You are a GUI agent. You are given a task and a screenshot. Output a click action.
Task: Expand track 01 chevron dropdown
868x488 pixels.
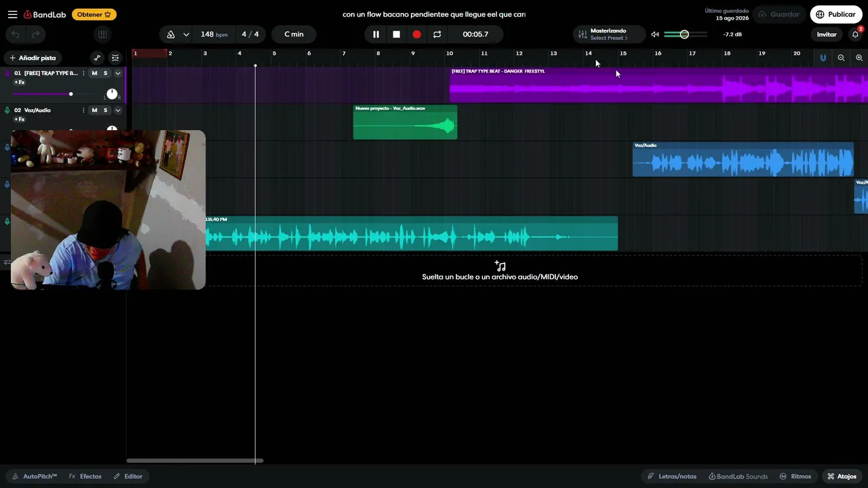pos(117,73)
